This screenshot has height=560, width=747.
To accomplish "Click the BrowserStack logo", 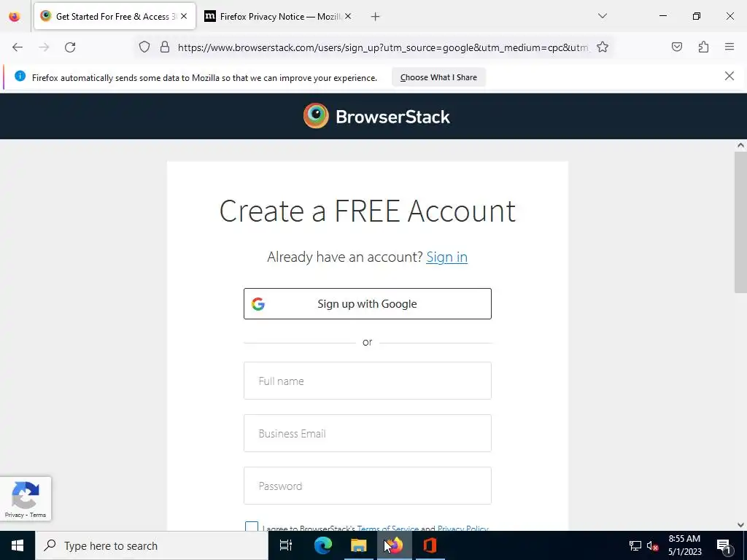I will tap(376, 116).
